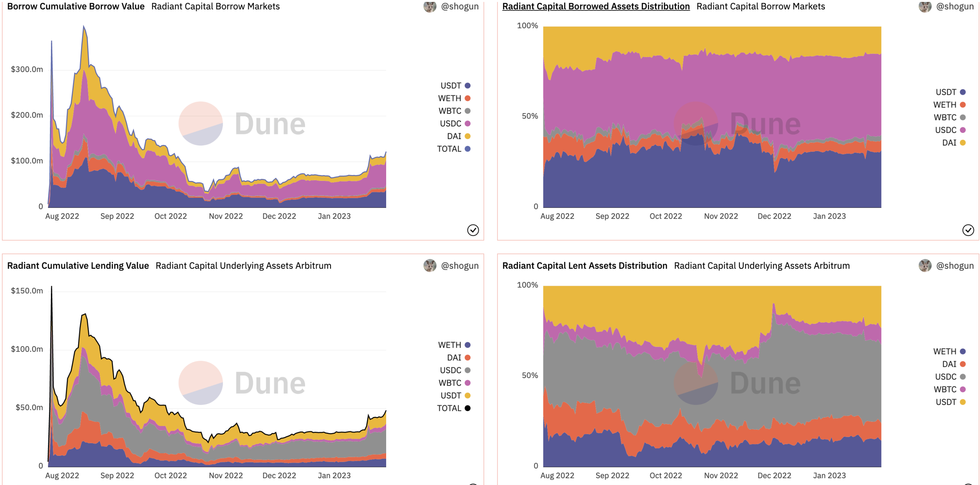Open shogun avatar on Borrowed Assets Distribution panel
The width and height of the screenshot is (980, 485).
click(925, 6)
